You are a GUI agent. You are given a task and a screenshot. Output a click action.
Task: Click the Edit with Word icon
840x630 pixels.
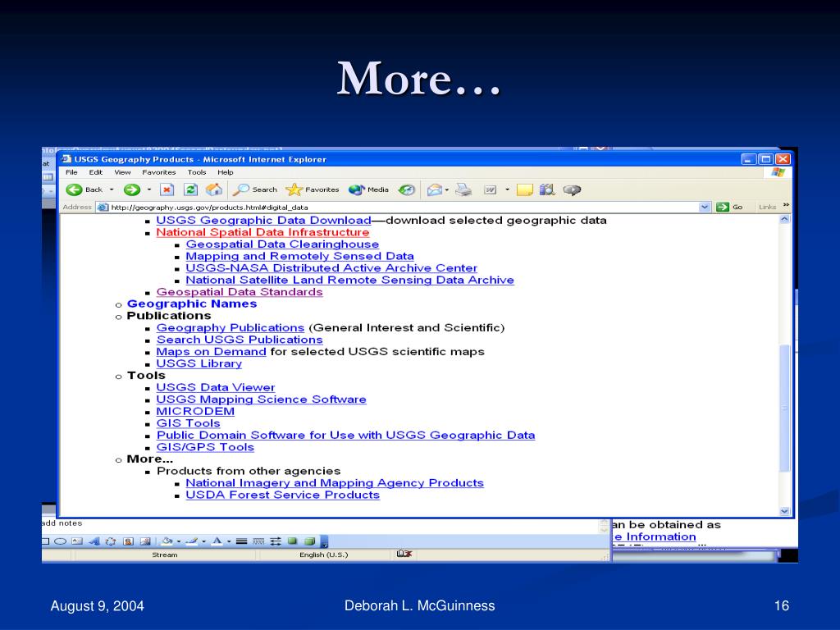tap(491, 189)
